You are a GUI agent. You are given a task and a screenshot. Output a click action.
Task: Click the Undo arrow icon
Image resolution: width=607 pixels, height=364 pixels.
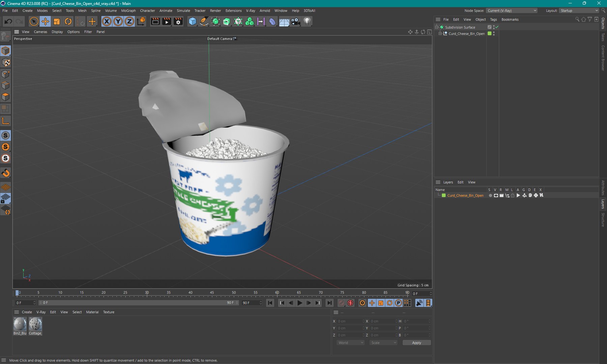coord(8,22)
